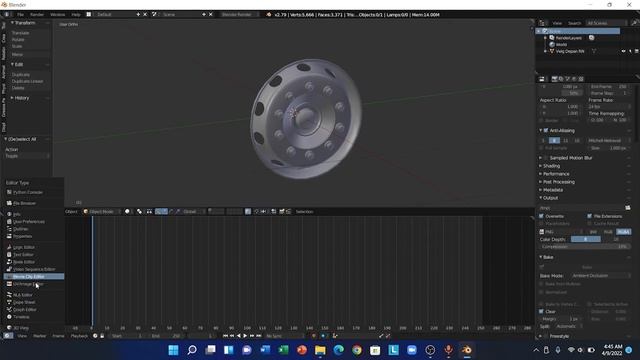The image size is (640, 360).
Task: Click the timeline Start frame field
Action: (x=127, y=336)
